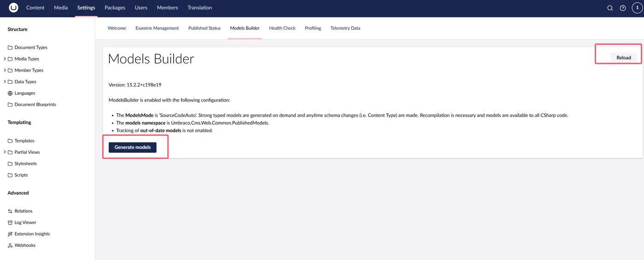Open Partial Views label in sidebar
The height and width of the screenshot is (260, 644).
coord(27,152)
